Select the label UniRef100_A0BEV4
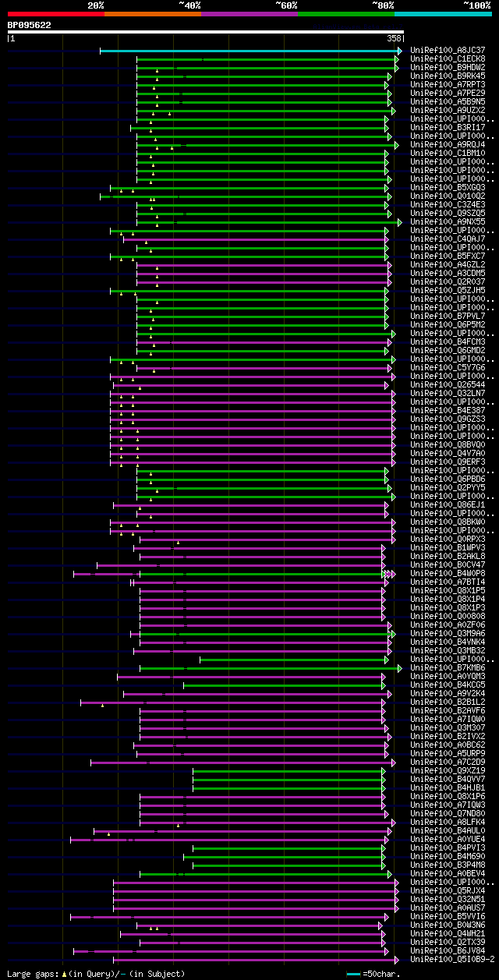The height and width of the screenshot is (980, 499). tap(448, 873)
